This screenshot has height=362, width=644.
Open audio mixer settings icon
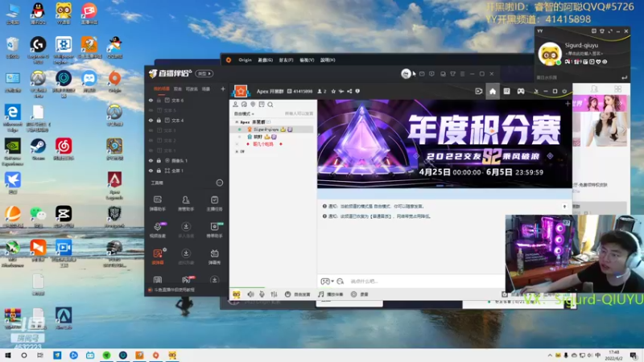tap(274, 294)
